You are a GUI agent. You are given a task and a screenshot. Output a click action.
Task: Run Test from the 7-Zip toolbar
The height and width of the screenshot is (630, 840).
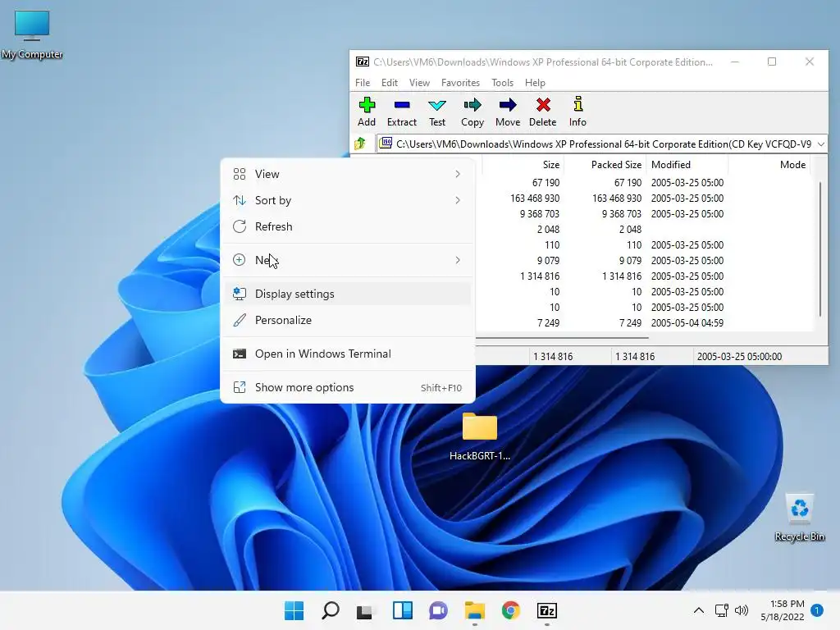point(437,112)
